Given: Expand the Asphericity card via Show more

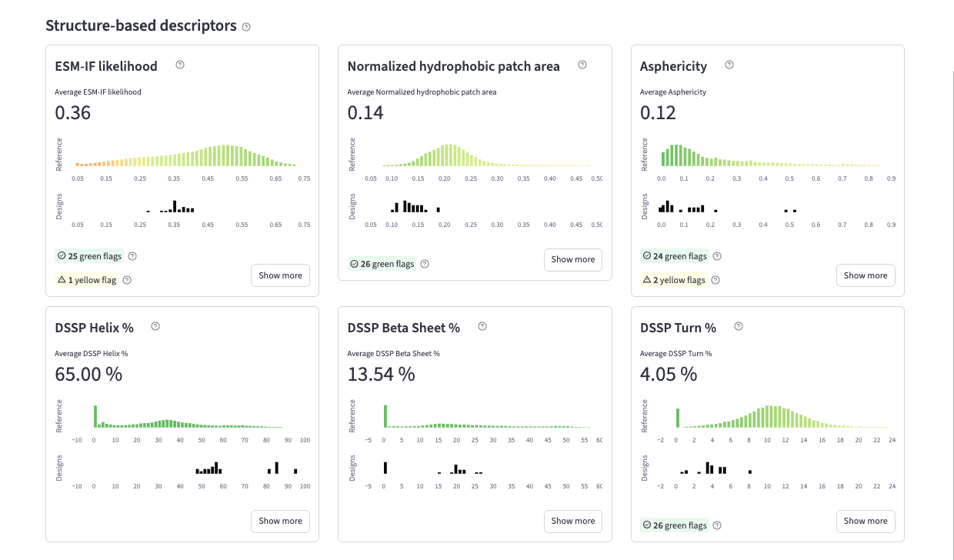Looking at the screenshot, I should point(865,275).
